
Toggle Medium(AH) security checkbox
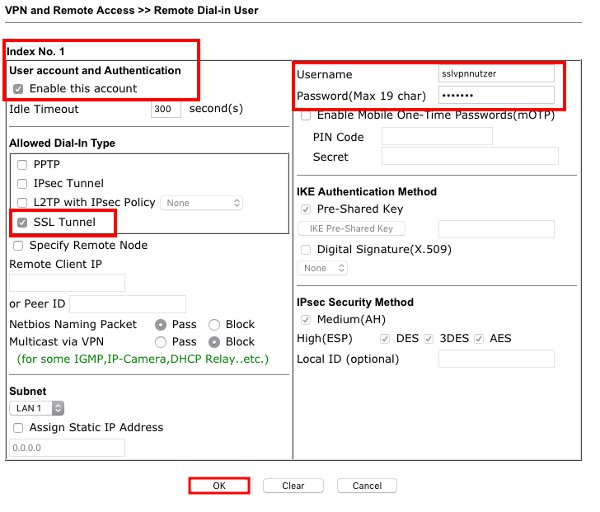tap(306, 320)
